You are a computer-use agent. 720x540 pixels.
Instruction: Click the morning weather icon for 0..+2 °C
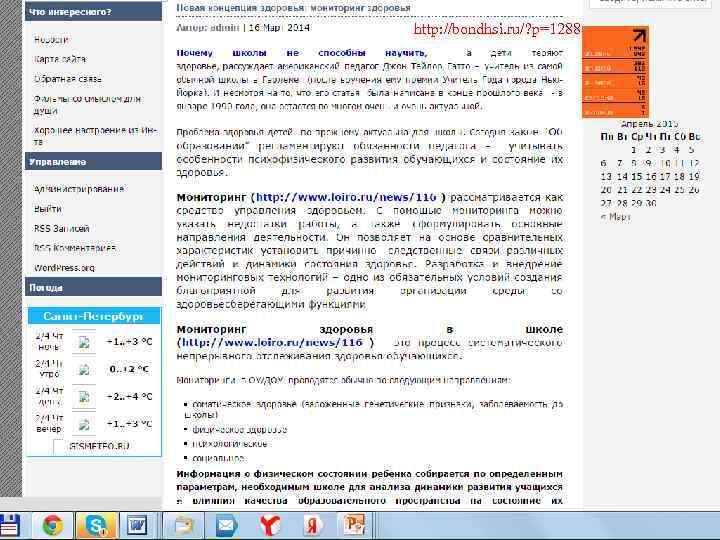[84, 370]
